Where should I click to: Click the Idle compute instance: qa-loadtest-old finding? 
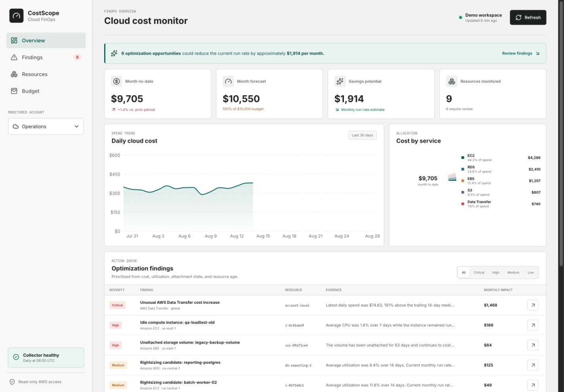click(177, 322)
